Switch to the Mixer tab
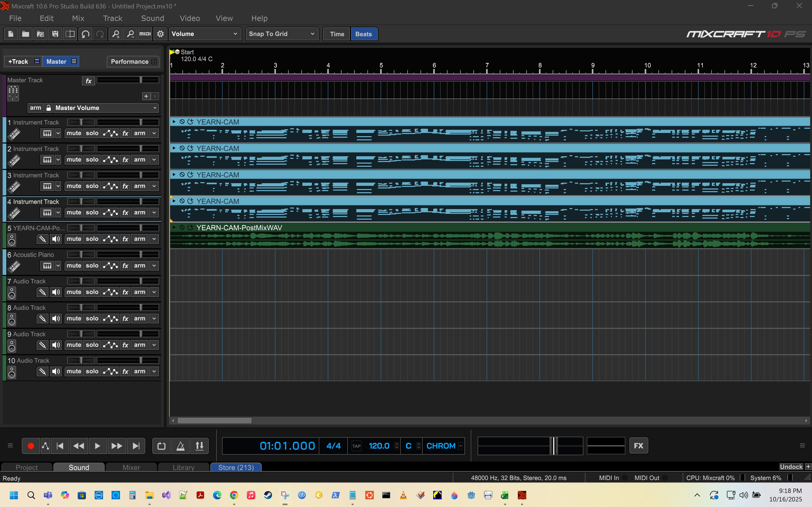The height and width of the screenshot is (507, 812). click(131, 467)
